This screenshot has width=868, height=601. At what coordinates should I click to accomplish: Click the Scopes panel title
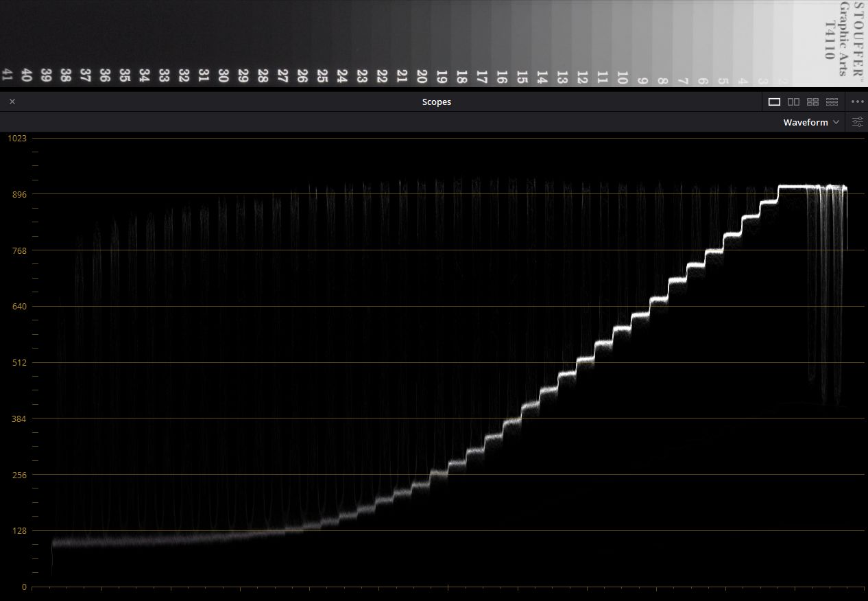coord(437,102)
